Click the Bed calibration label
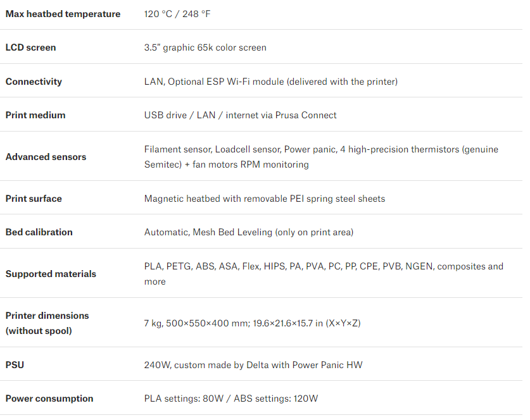Viewport: 530px width, 420px height. (39, 232)
